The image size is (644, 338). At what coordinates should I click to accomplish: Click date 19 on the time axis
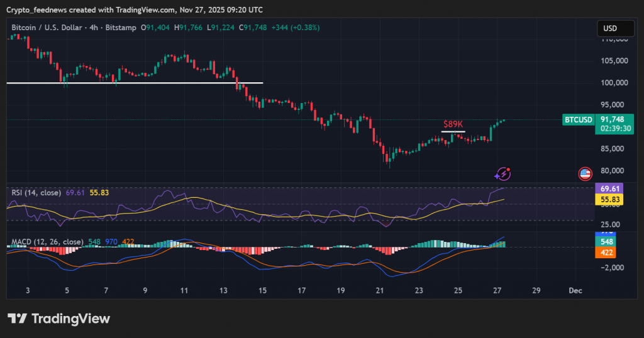pyautogui.click(x=340, y=290)
